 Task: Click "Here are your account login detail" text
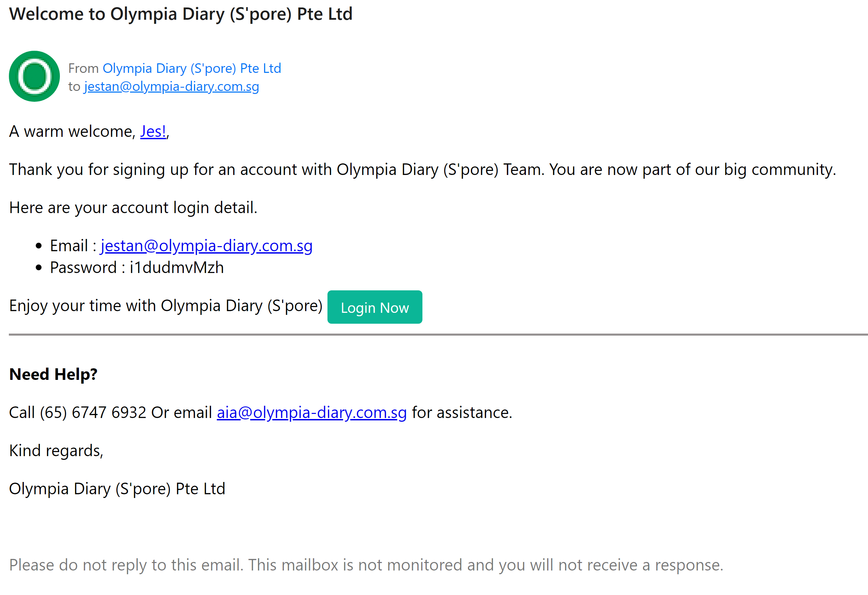pyautogui.click(x=133, y=208)
